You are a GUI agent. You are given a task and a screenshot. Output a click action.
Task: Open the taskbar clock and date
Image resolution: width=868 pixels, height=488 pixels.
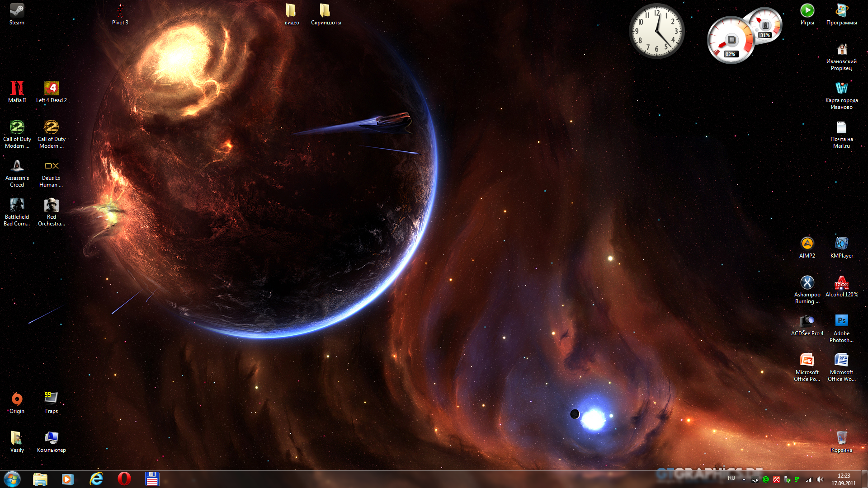point(843,479)
